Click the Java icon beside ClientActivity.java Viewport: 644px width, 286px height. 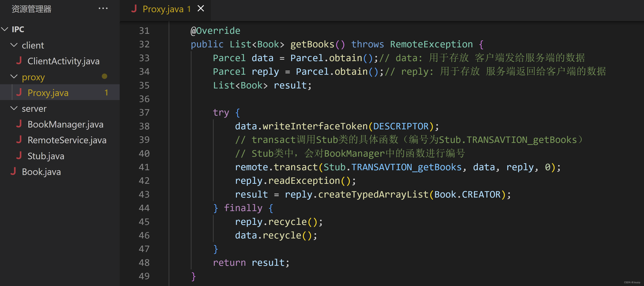click(x=19, y=61)
